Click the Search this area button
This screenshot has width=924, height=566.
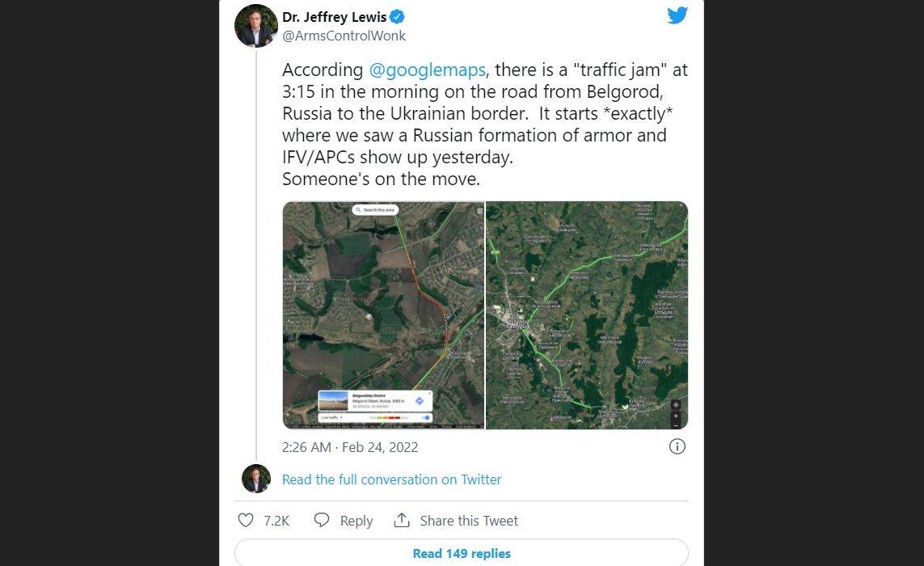click(376, 210)
